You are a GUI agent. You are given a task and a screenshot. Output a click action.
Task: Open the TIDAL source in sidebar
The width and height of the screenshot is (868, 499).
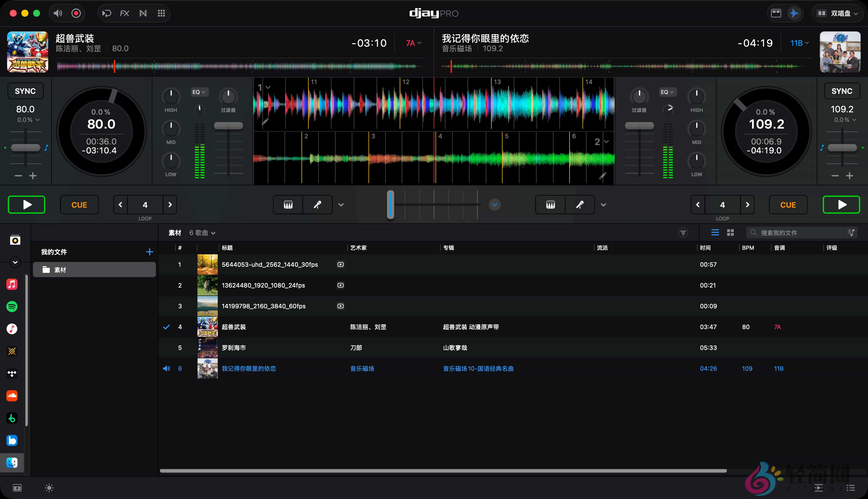point(12,373)
